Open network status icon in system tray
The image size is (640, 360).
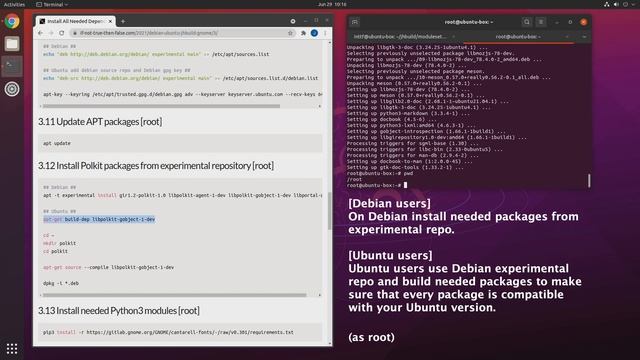pos(607,4)
